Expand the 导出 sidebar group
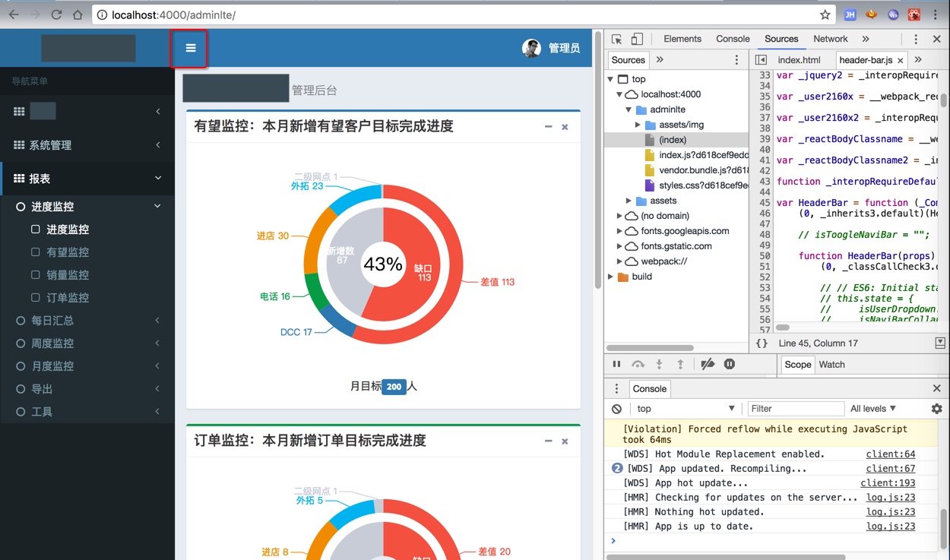 (87, 389)
